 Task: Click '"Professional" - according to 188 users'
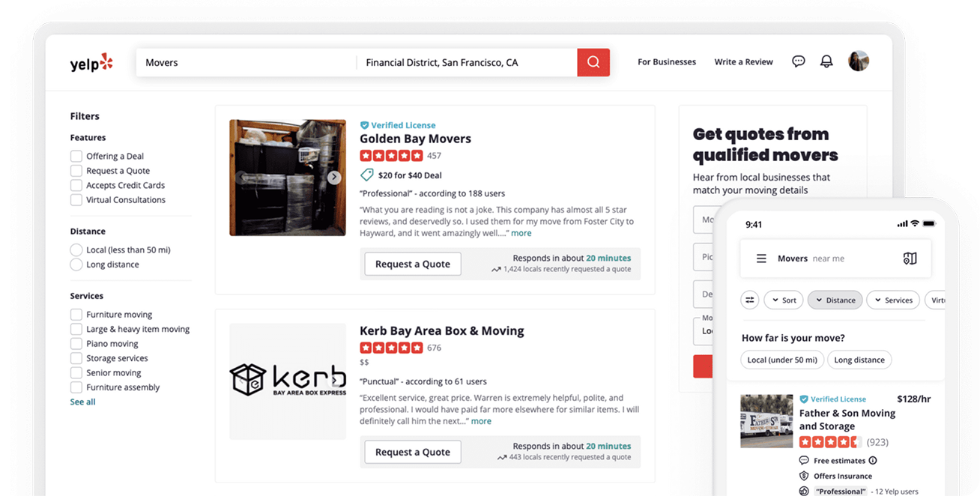click(432, 193)
